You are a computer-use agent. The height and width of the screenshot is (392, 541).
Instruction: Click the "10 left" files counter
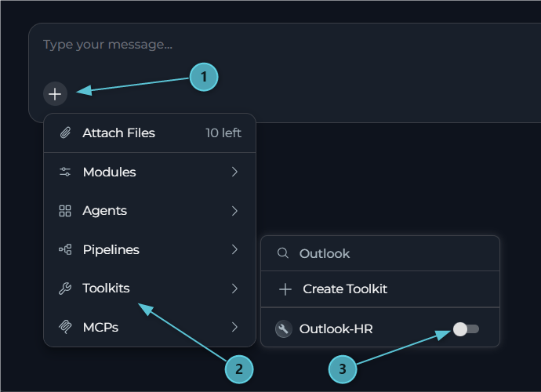click(x=223, y=132)
